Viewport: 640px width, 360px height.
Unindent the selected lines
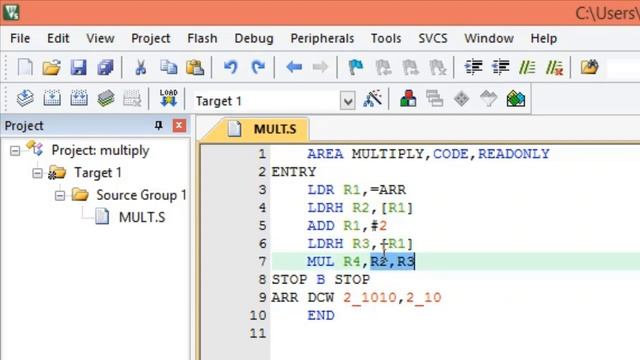pos(500,67)
